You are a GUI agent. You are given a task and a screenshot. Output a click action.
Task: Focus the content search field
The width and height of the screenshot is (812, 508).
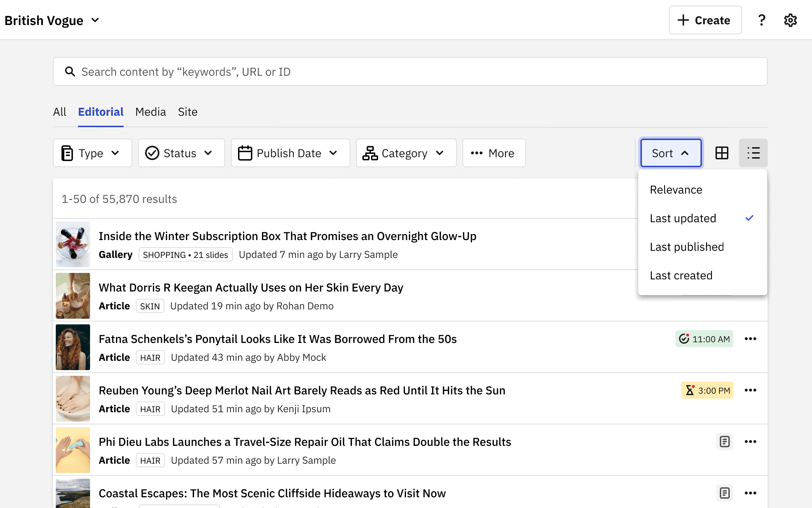coord(410,71)
